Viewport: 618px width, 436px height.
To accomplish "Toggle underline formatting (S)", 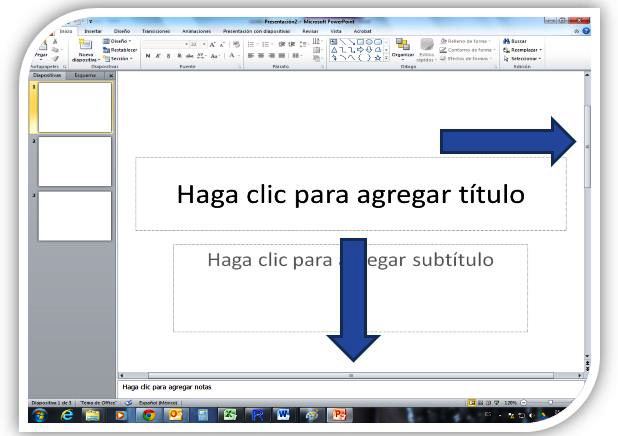I will 169,56.
